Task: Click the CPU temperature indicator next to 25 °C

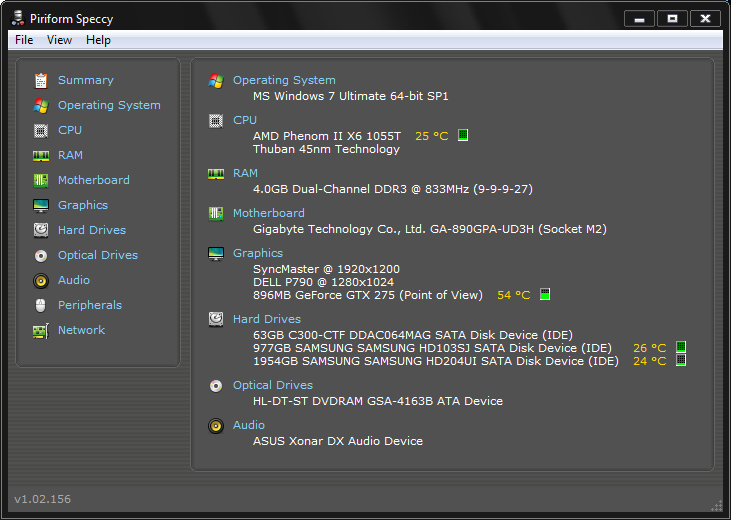Action: point(463,136)
